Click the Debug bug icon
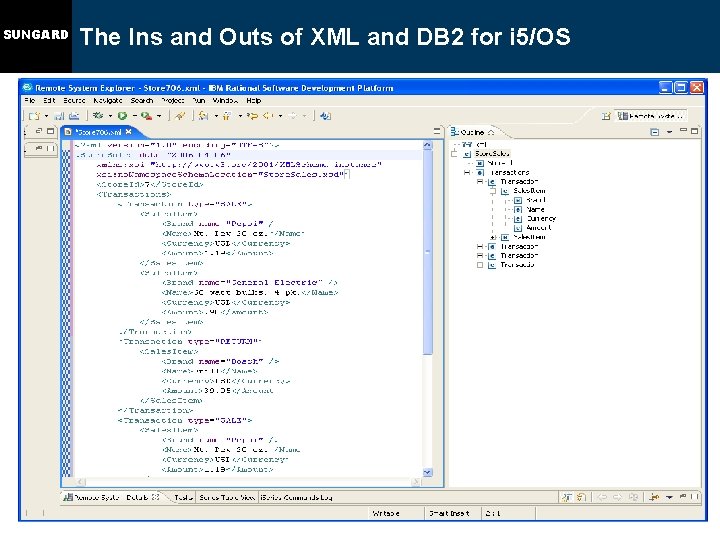Screen dimensions: 720x540 [x=98, y=116]
